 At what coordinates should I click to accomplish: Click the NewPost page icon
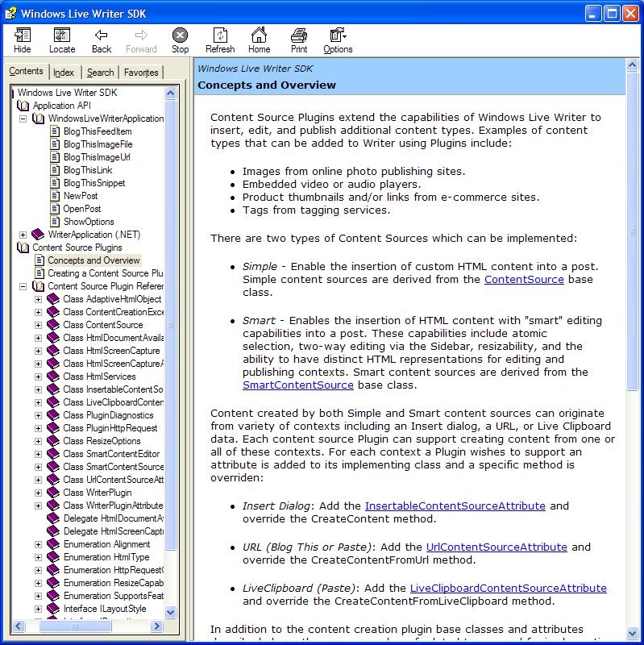[55, 196]
